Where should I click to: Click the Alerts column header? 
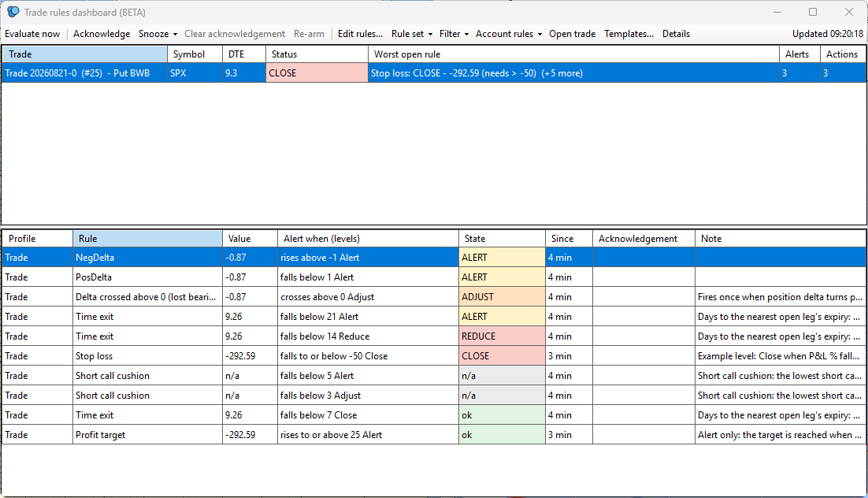click(x=799, y=54)
